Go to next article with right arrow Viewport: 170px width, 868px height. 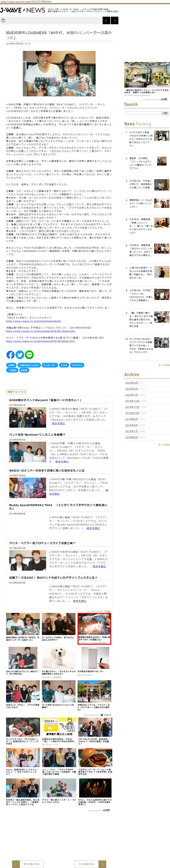pyautogui.click(x=115, y=21)
